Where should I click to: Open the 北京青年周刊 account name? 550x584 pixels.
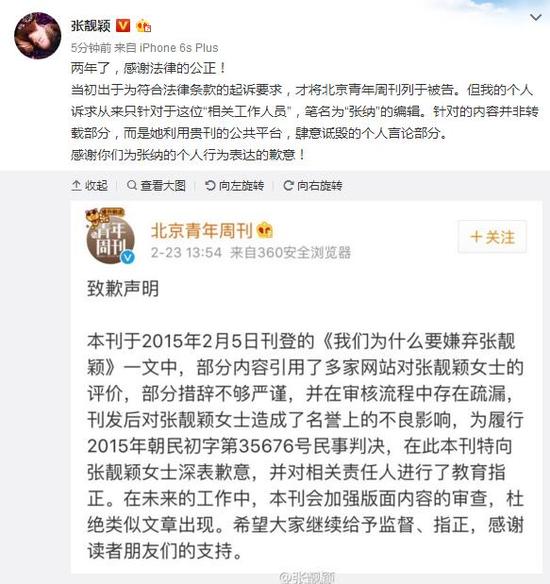coord(202,231)
